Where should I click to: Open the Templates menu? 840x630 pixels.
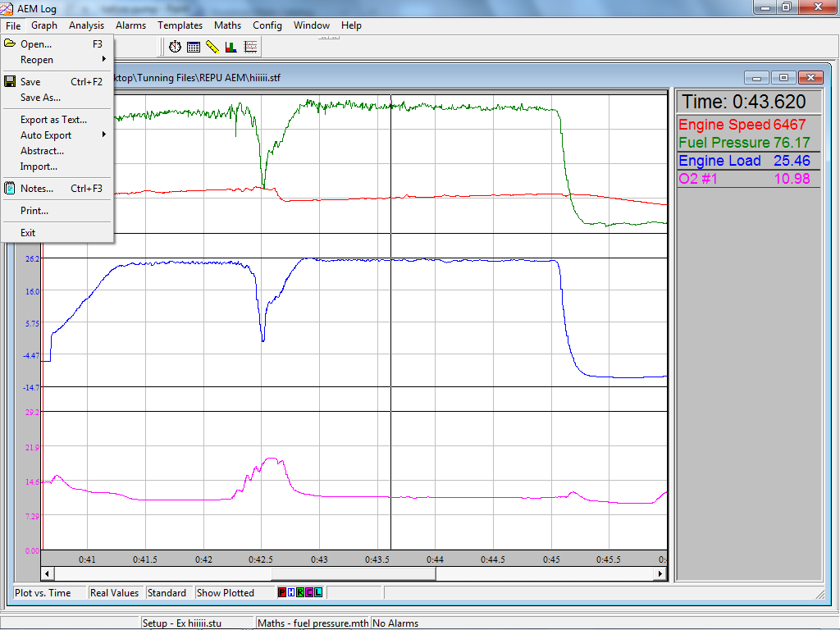coord(180,25)
